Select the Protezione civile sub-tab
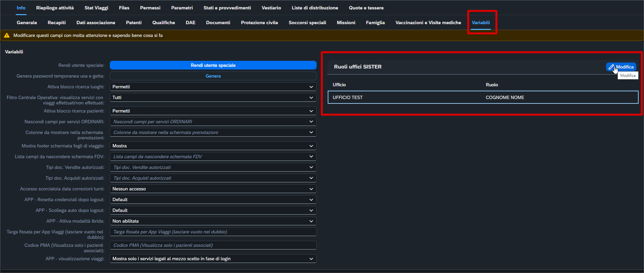This screenshot has height=273, width=644. pyautogui.click(x=259, y=22)
